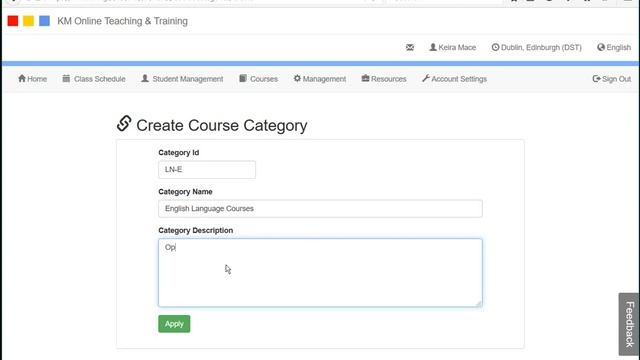Grab the textarea resize handle
Screen dimensions: 640x360
(x=478, y=303)
